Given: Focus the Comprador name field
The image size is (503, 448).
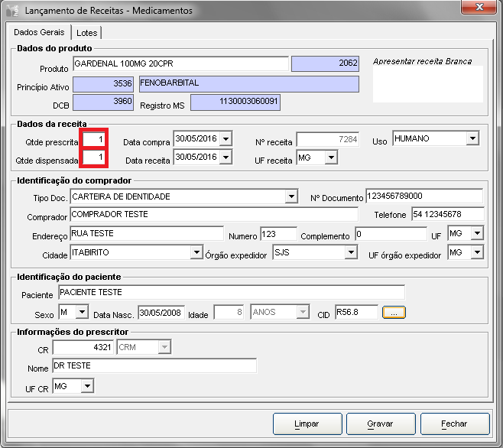Looking at the screenshot, I should pos(213,215).
